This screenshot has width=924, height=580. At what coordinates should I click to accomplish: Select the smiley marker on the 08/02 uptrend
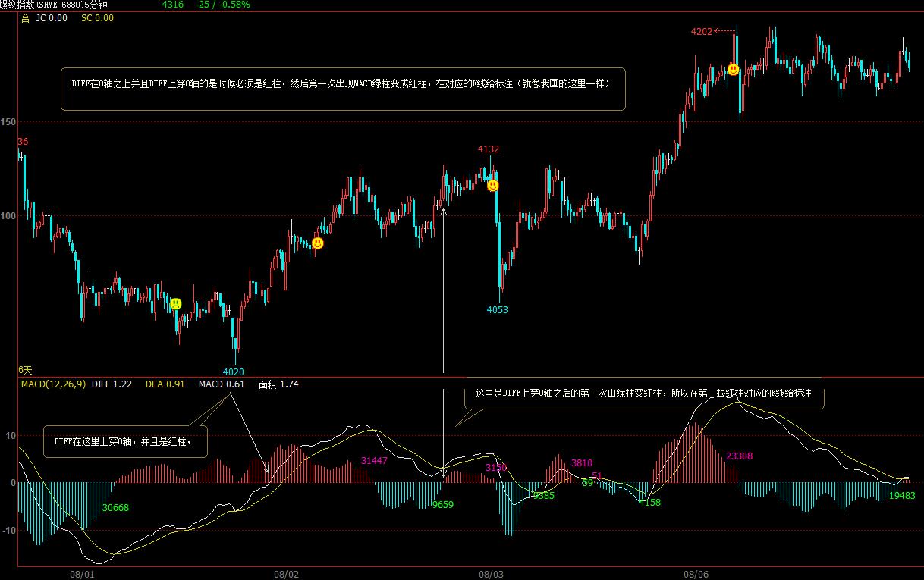(x=318, y=243)
